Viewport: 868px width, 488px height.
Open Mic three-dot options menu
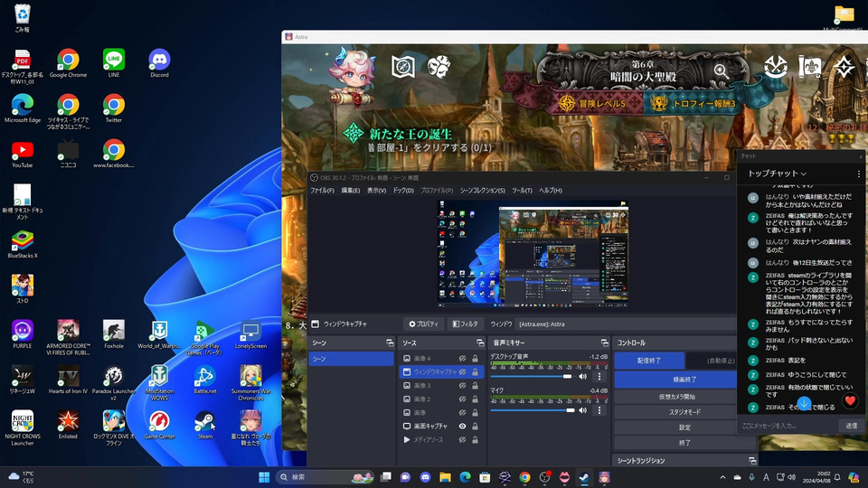599,410
